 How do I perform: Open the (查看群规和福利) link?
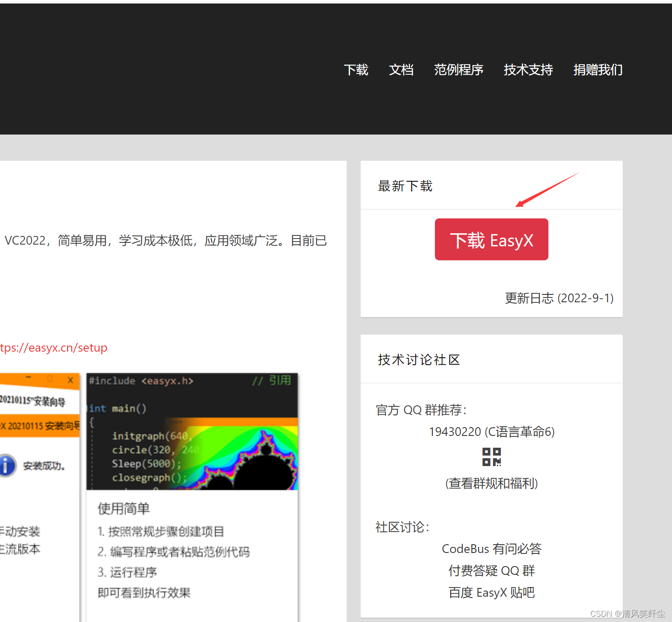click(x=492, y=484)
